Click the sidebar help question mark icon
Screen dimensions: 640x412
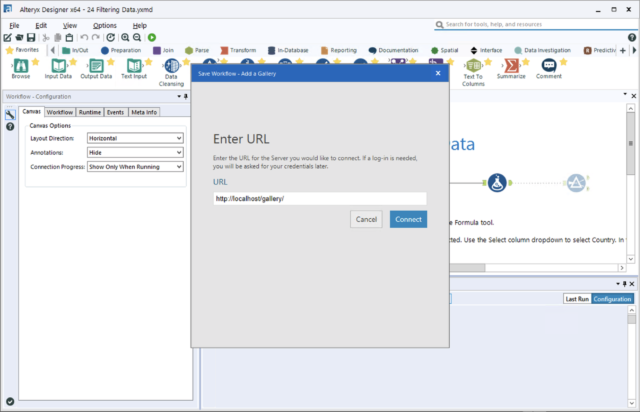[10, 127]
